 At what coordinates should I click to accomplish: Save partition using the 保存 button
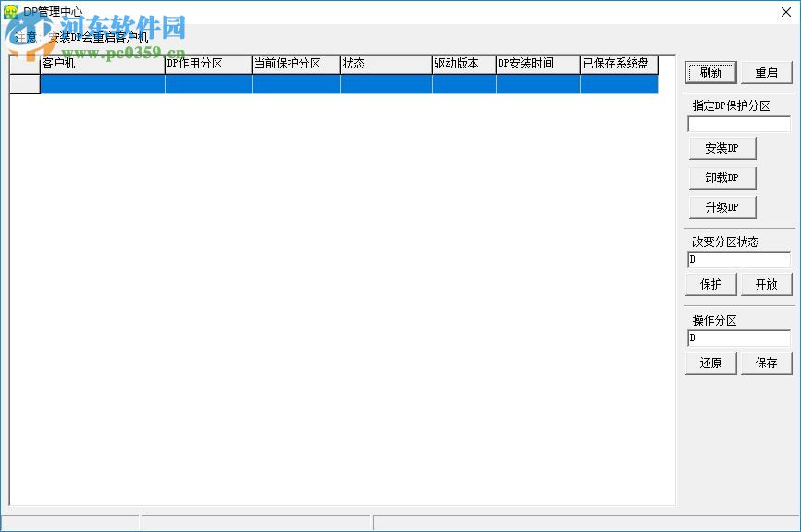tap(766, 363)
